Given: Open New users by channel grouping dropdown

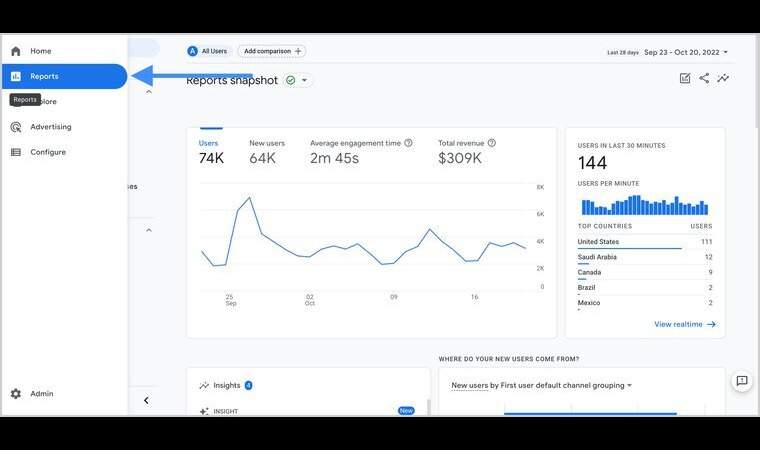Looking at the screenshot, I should [x=541, y=386].
